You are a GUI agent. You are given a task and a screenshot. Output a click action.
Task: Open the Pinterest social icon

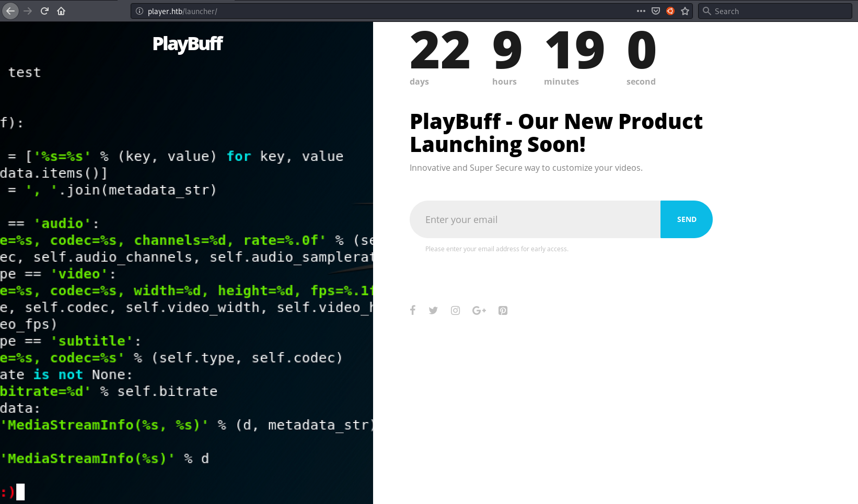pyautogui.click(x=503, y=310)
